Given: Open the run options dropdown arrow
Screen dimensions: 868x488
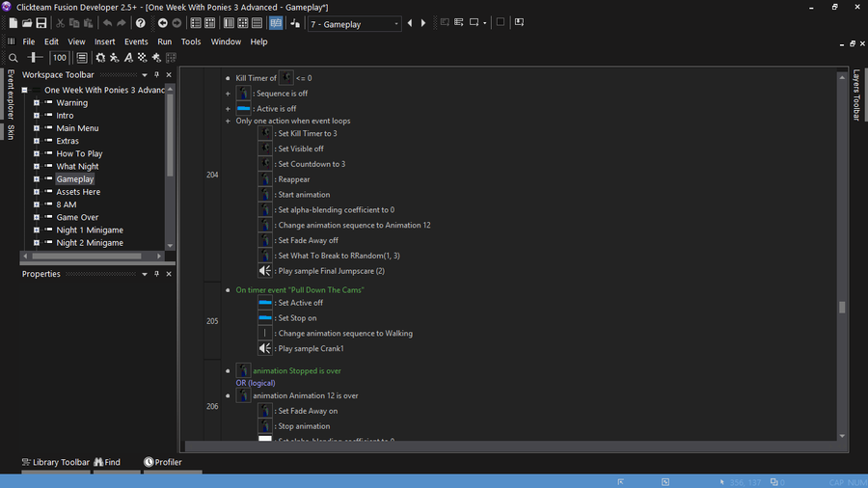Looking at the screenshot, I should (x=485, y=23).
